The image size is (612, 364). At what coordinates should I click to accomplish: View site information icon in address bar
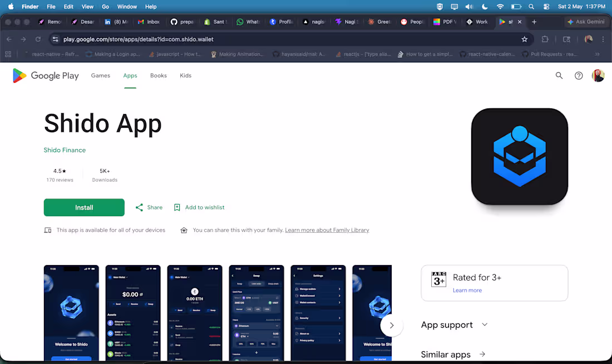point(56,39)
